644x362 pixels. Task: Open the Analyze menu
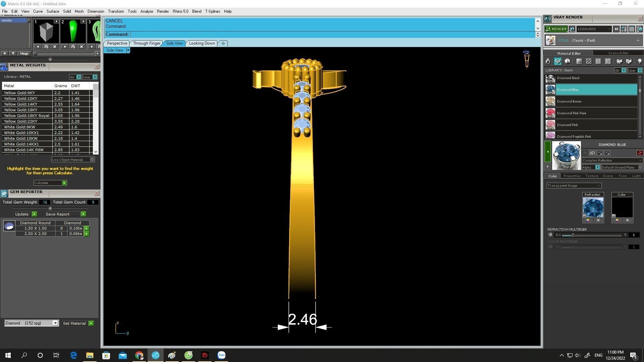[x=147, y=11]
